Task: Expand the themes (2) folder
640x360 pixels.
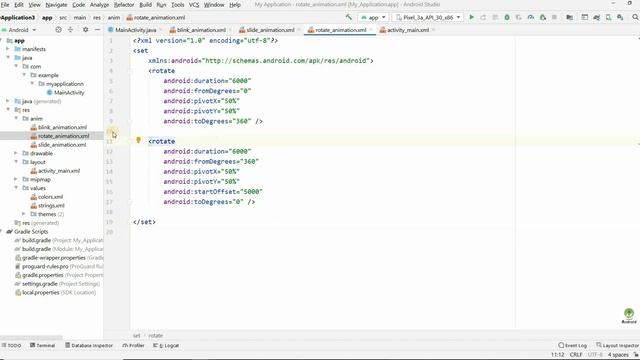Action: coord(24,214)
